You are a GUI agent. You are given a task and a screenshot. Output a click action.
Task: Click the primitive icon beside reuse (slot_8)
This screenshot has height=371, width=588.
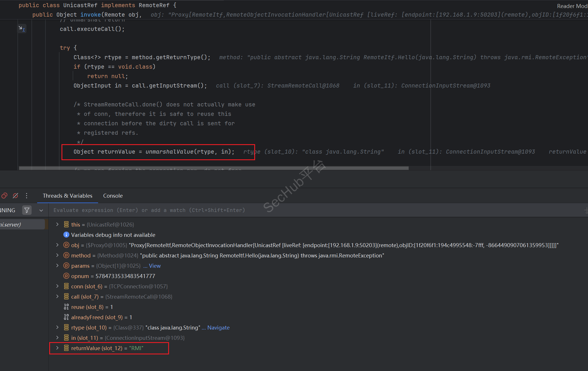66,307
